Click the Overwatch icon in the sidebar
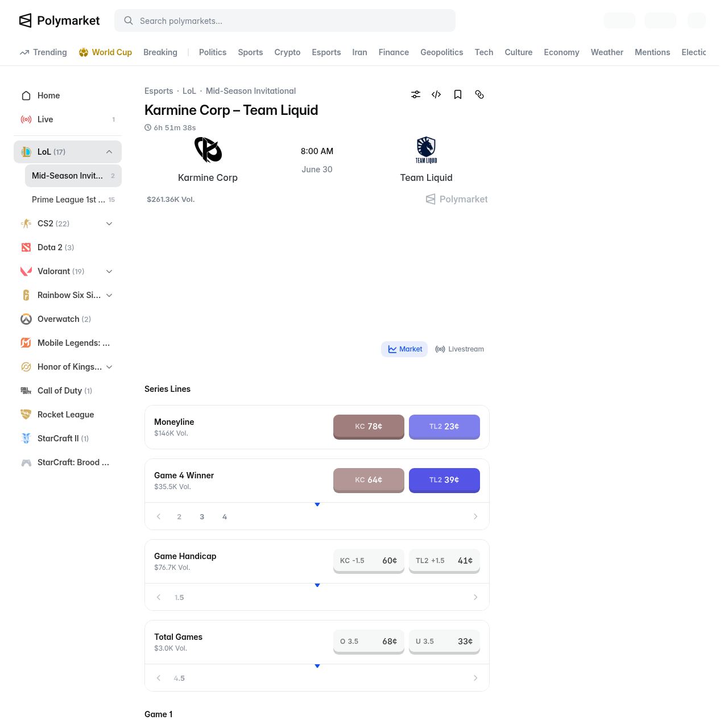 click(26, 319)
